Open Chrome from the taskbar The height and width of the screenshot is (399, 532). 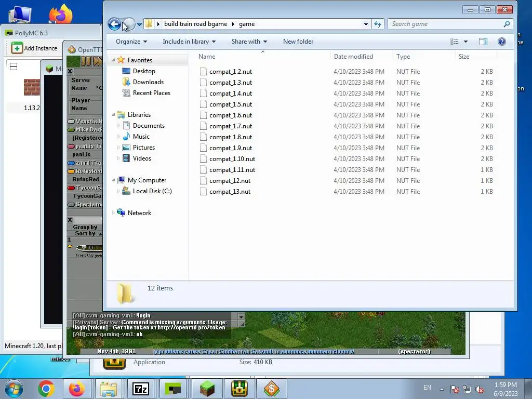(46, 389)
